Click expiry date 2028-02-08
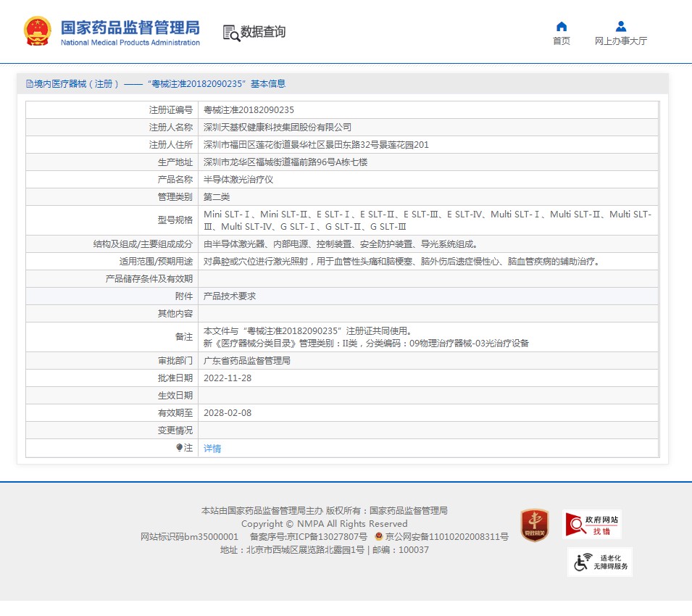 pyautogui.click(x=228, y=413)
